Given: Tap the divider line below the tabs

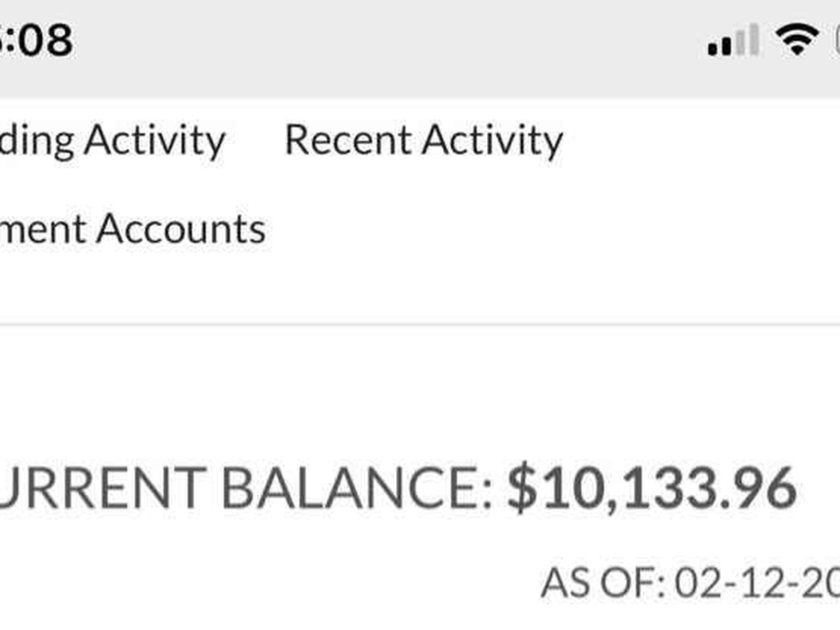Looking at the screenshot, I should coord(420,324).
